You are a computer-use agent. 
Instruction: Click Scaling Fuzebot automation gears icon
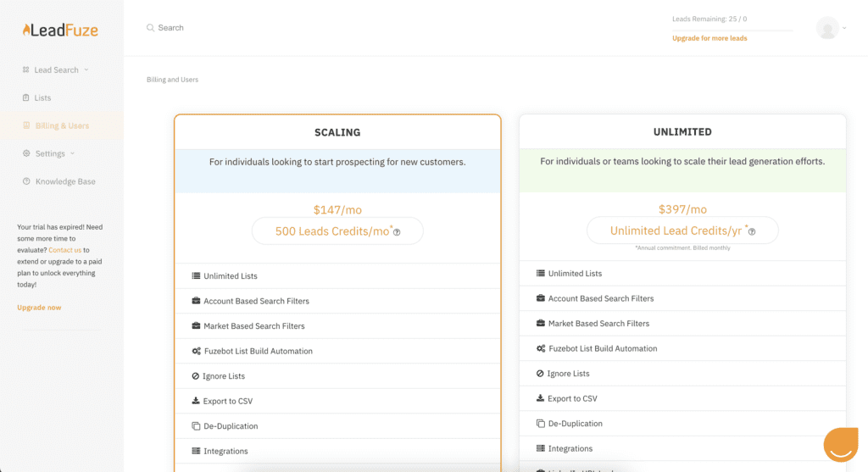[x=197, y=351]
